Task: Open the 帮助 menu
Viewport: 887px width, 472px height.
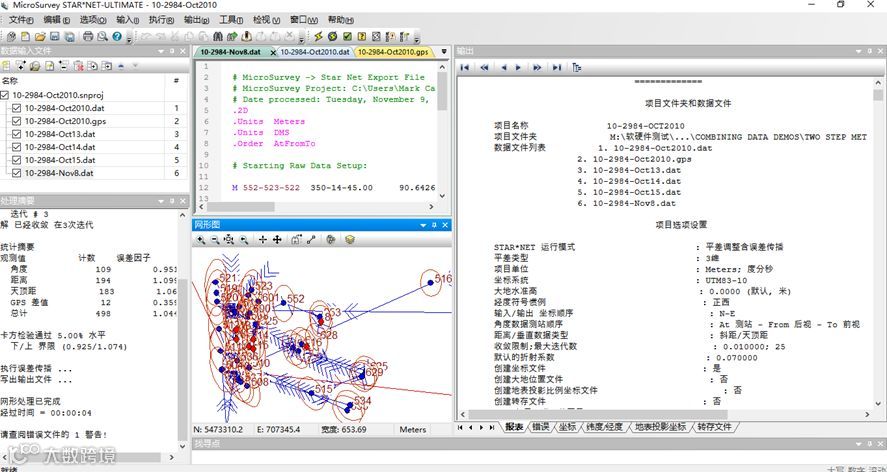Action: [340, 20]
